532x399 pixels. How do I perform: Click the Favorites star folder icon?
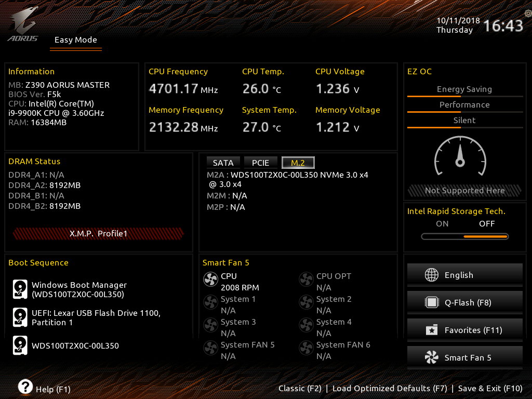tap(432, 330)
